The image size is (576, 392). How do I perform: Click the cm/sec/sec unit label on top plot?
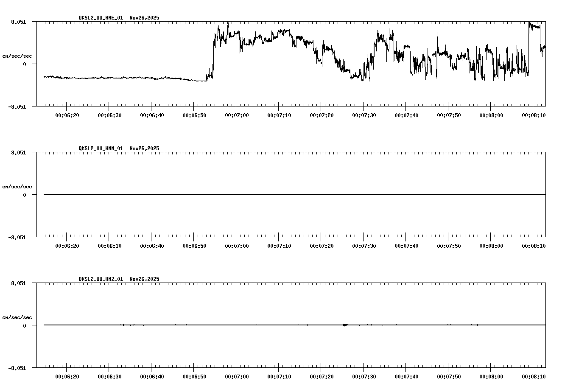pos(17,55)
